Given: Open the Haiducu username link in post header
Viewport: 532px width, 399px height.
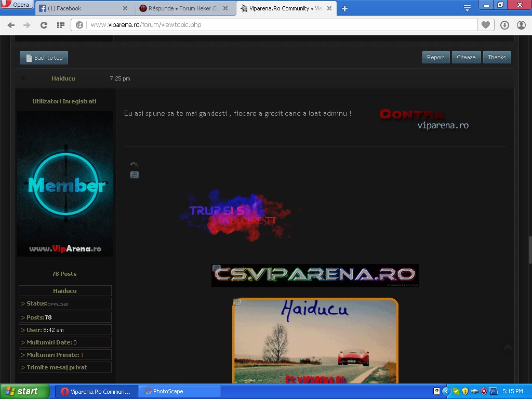Looking at the screenshot, I should point(63,78).
